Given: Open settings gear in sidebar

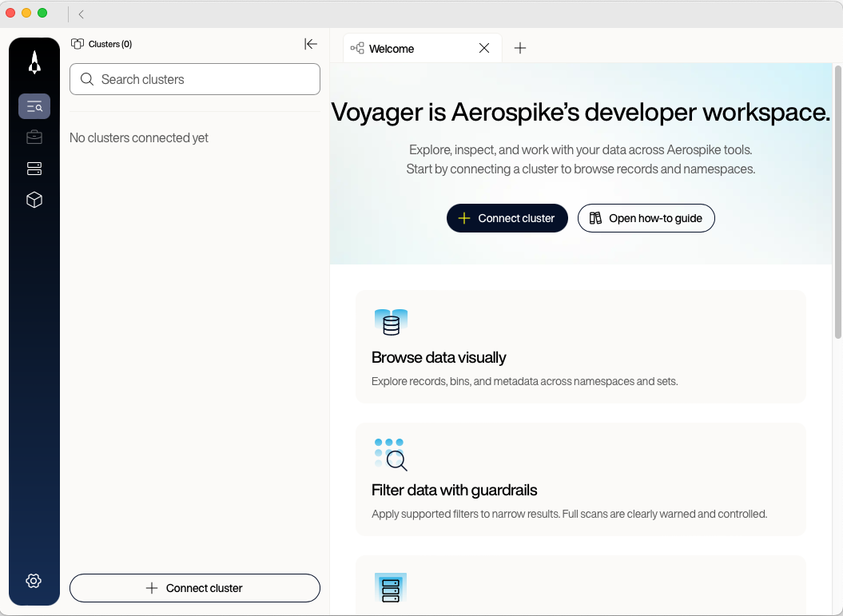Looking at the screenshot, I should [34, 581].
